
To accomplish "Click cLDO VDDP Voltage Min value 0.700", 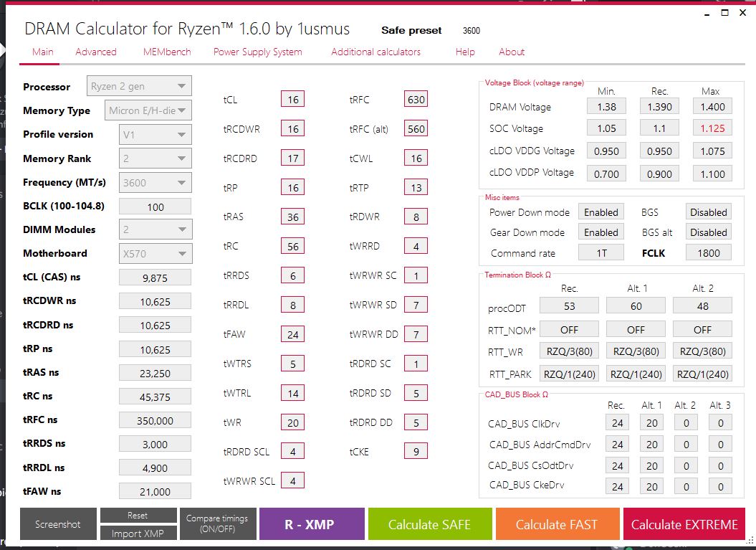I will click(x=606, y=174).
